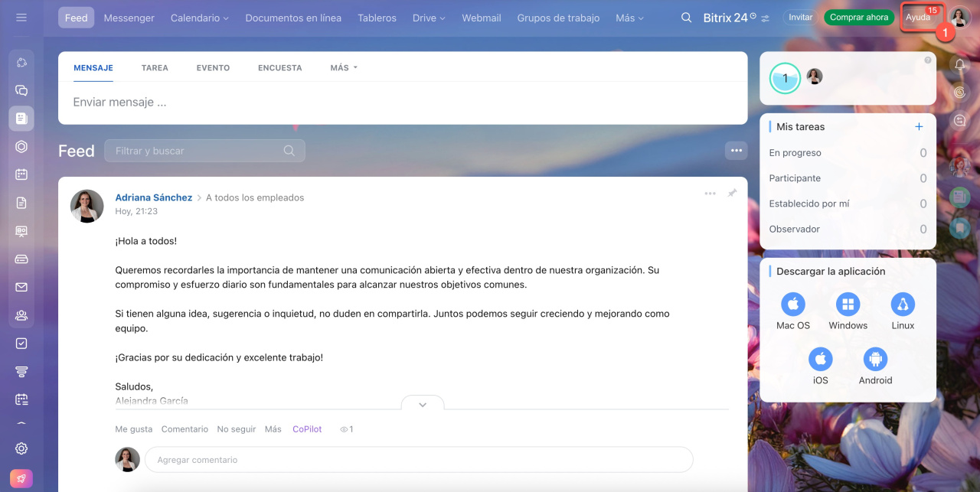The image size is (980, 492).
Task: Open the hamburger menu in top left
Action: (21, 17)
